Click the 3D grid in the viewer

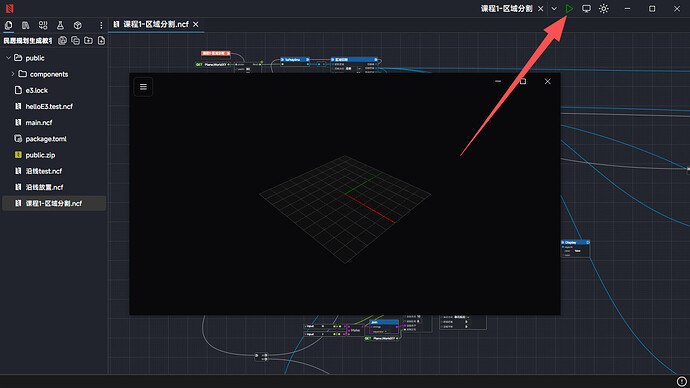tap(345, 209)
